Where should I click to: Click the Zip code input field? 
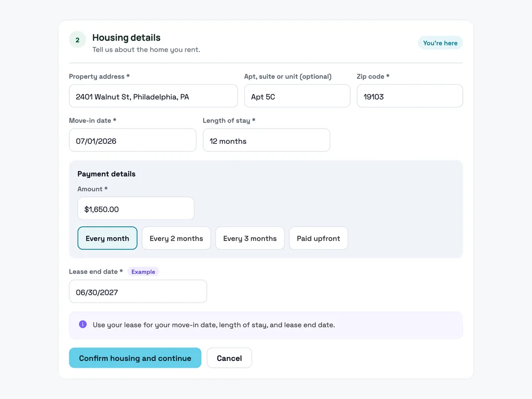pos(409,96)
